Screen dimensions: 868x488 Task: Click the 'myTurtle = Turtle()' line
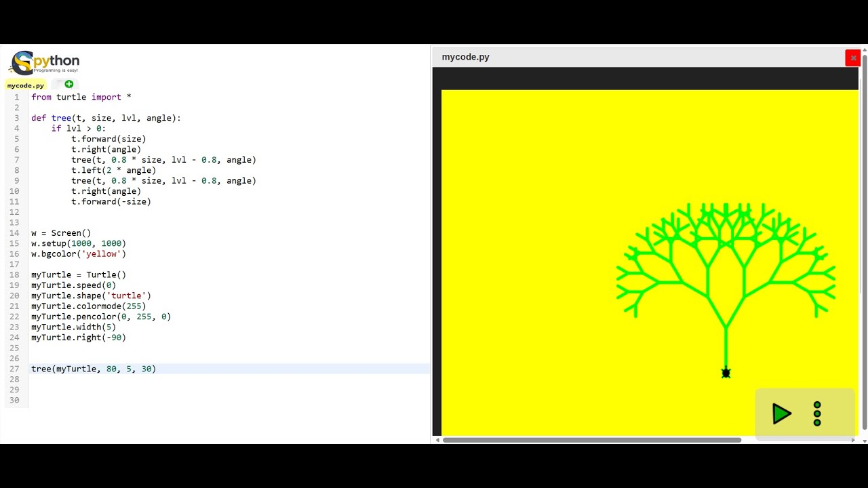(79, 274)
